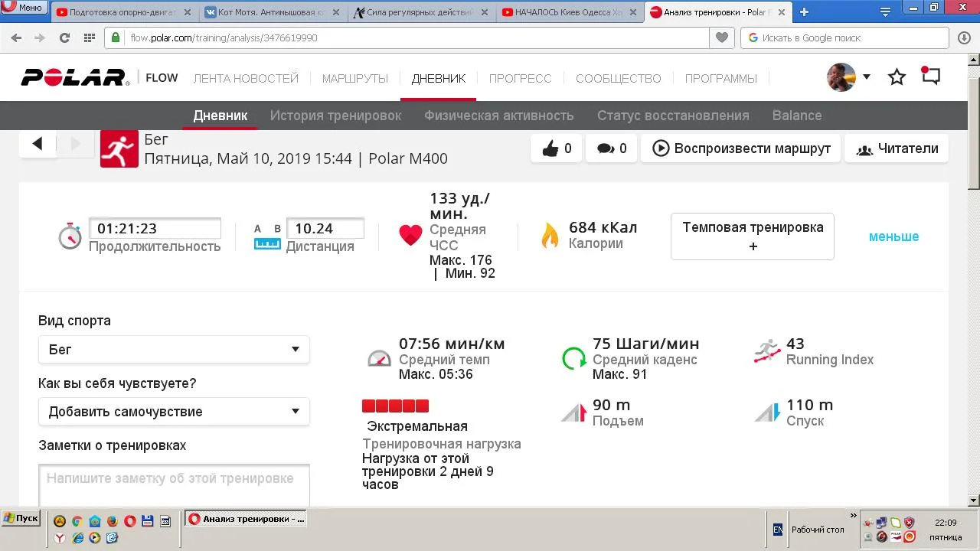Open the Читатели button
Screen dimensions: 980x551
897,148
